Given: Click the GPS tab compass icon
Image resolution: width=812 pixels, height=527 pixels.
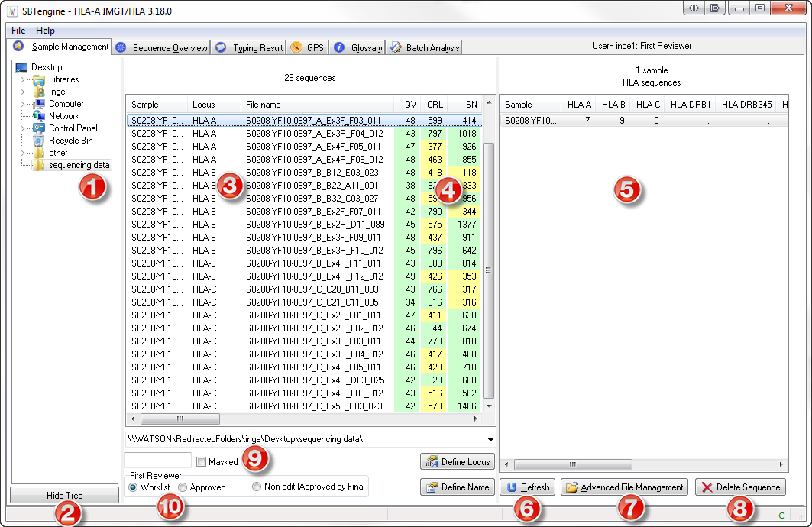Looking at the screenshot, I should click(x=296, y=47).
